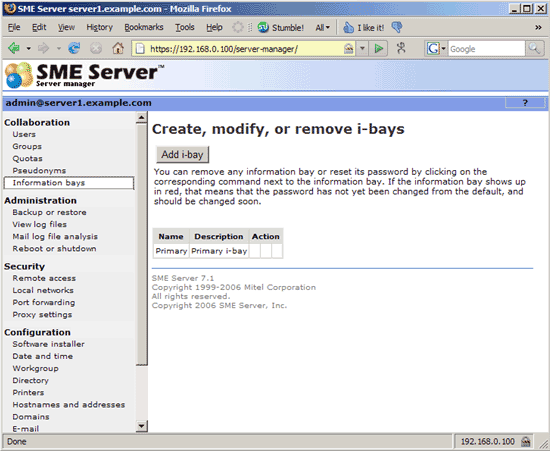Open the File menu

tap(14, 27)
